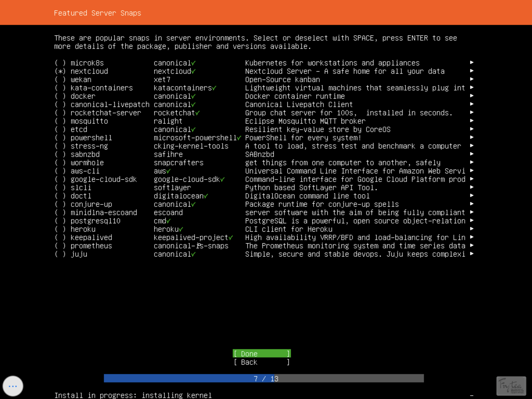This screenshot has width=532, height=399.
Task: Click the green checkmark next to digitalocean
Action: [x=206, y=196]
